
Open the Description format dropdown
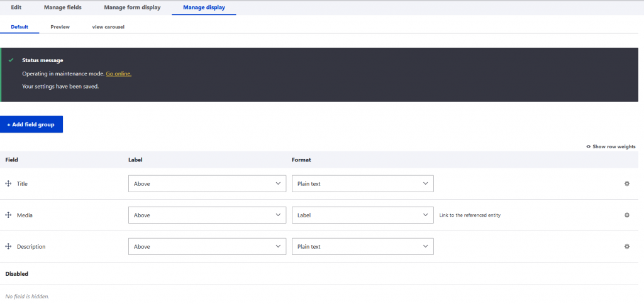click(362, 246)
